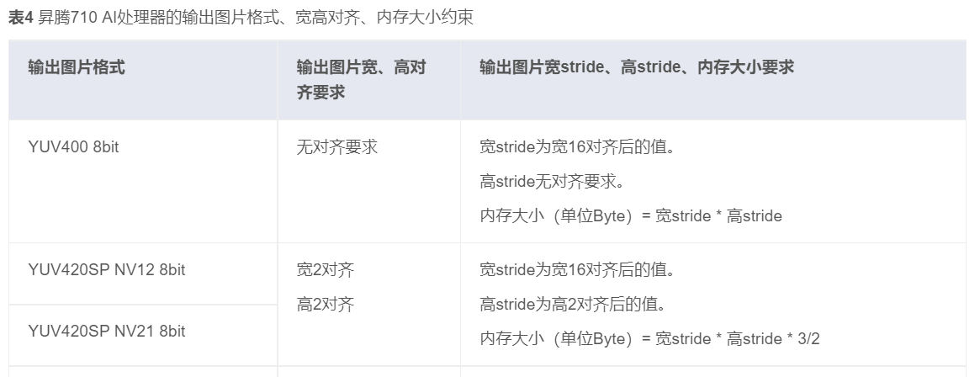
Task: Select the YUV420SP NV12 8bit cell
Action: tap(107, 270)
